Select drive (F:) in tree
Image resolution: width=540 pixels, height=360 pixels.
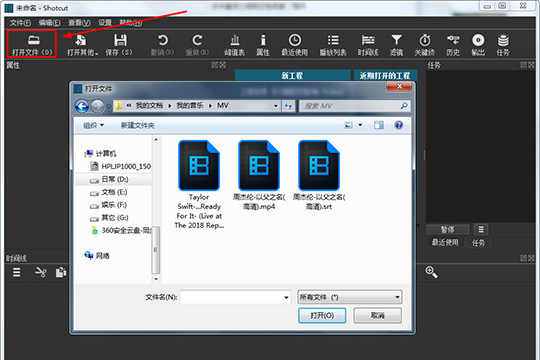click(108, 205)
